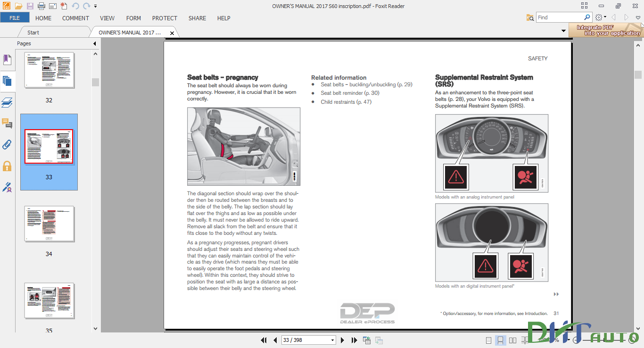This screenshot has width=644, height=348.
Task: Switch to facing pages layout
Action: click(x=512, y=340)
